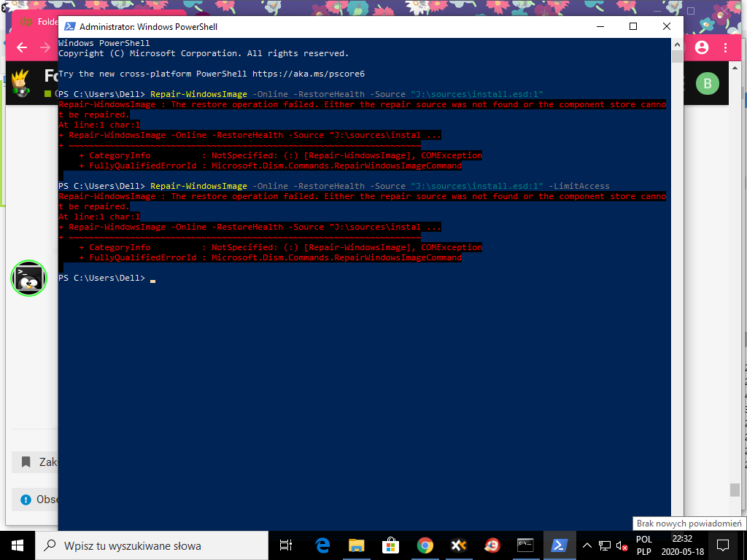
Task: Open Microsoft Store from the taskbar
Action: [390, 545]
